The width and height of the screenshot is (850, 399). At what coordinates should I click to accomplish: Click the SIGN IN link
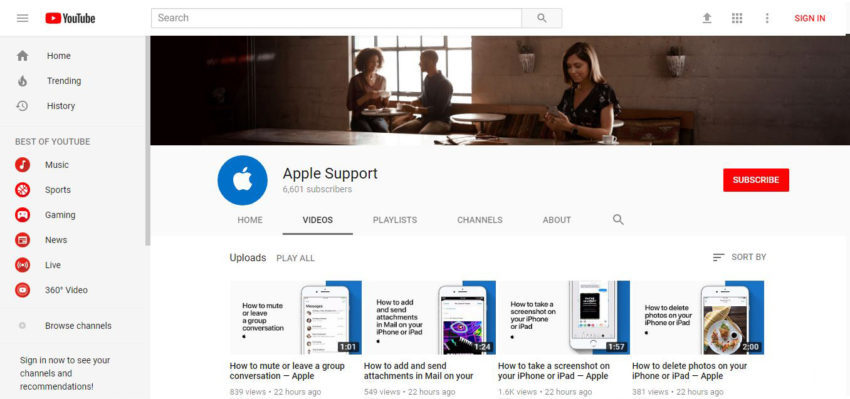(810, 18)
